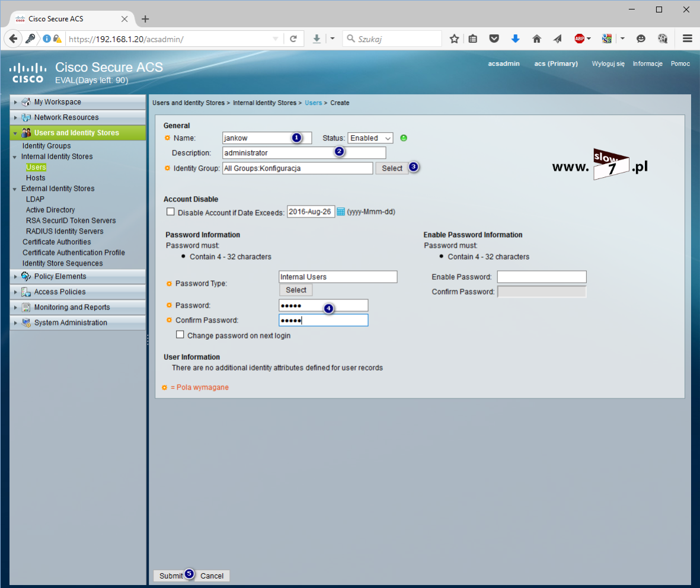Click the blue download arrow icon
This screenshot has height=588, width=700.
point(515,39)
